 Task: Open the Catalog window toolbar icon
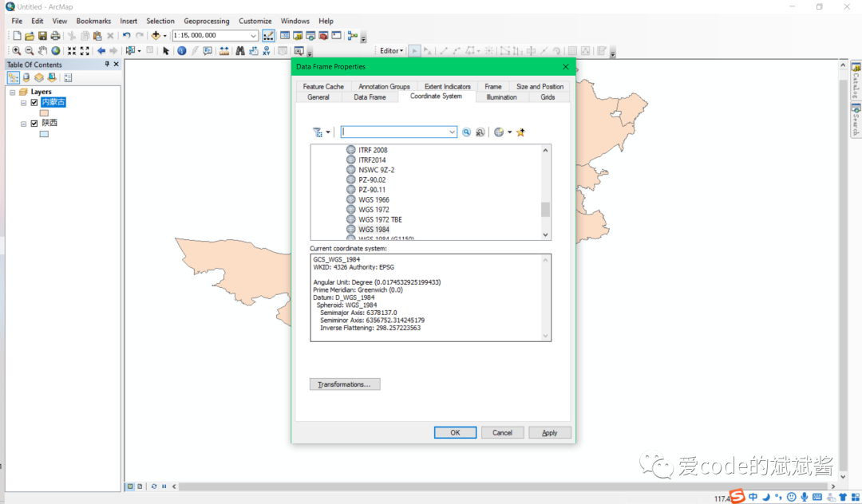[298, 36]
